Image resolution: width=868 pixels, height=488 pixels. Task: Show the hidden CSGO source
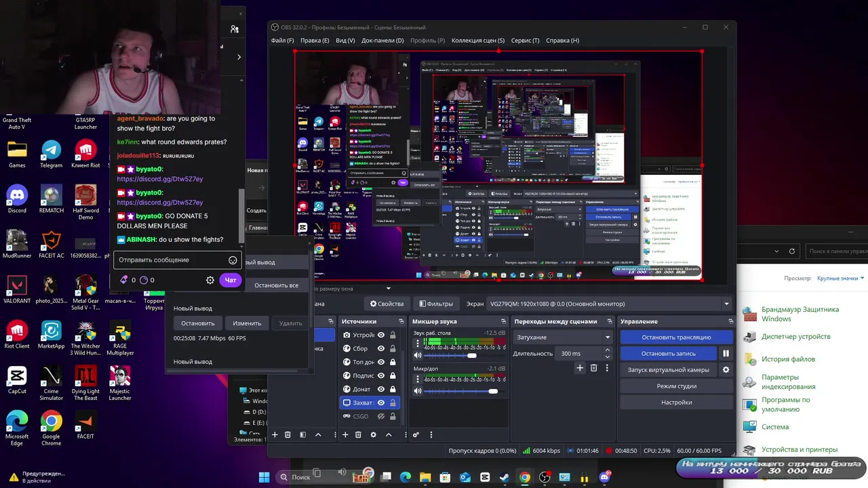[381, 416]
